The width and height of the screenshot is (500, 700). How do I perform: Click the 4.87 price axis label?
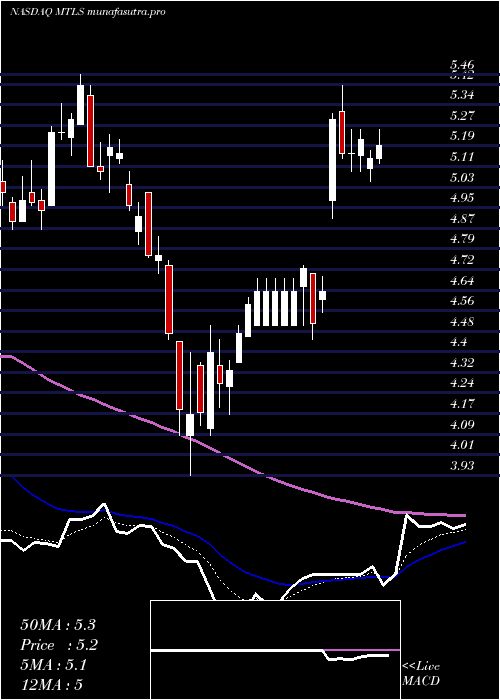tap(462, 218)
